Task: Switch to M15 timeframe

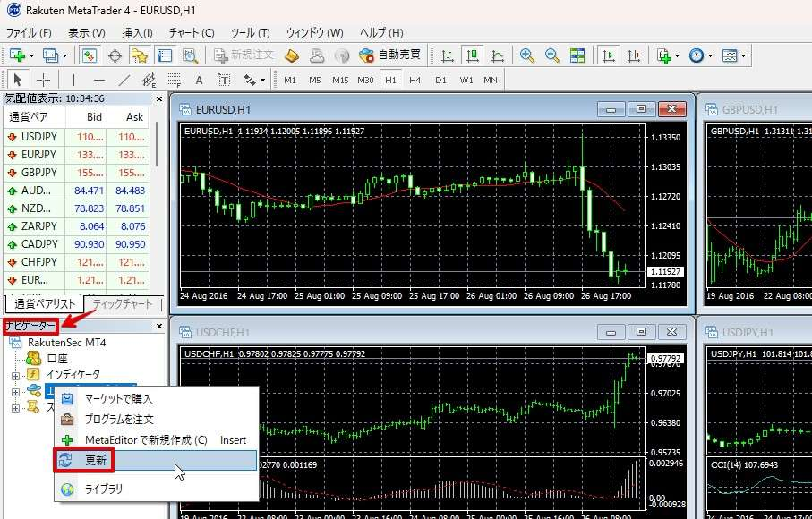Action: tap(340, 81)
